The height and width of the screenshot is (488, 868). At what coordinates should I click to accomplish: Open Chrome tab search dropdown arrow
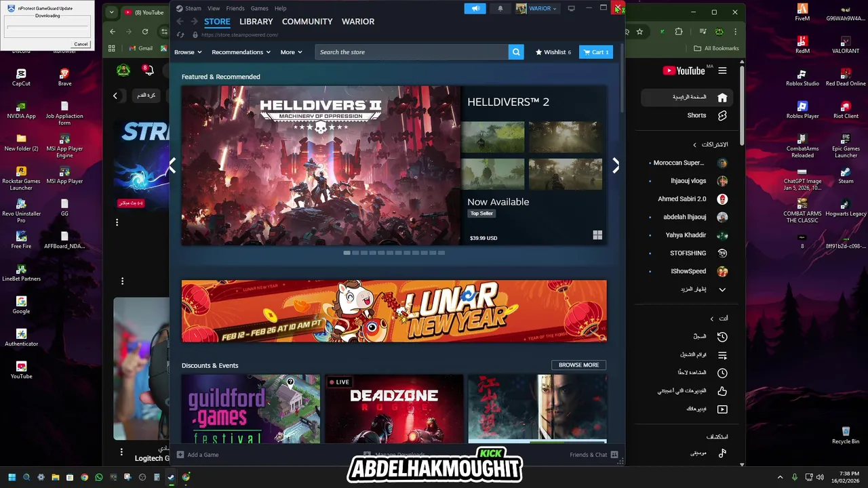click(112, 12)
